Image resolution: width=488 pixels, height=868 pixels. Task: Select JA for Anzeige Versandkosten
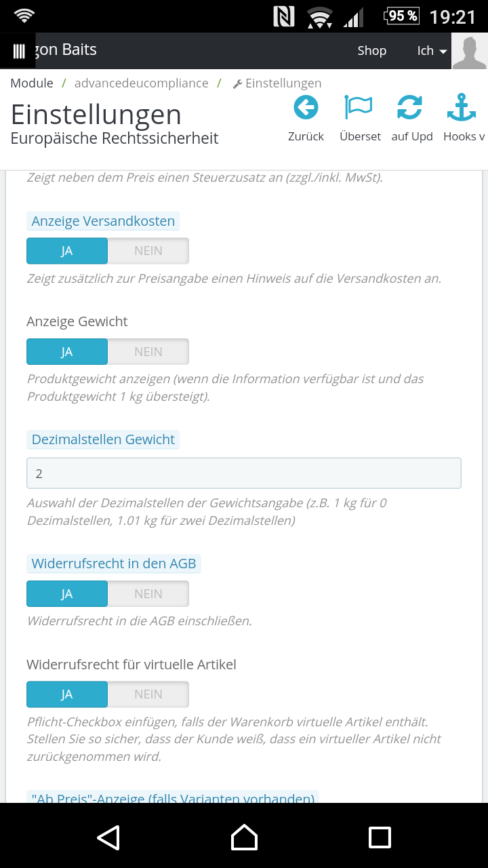pyautogui.click(x=67, y=251)
